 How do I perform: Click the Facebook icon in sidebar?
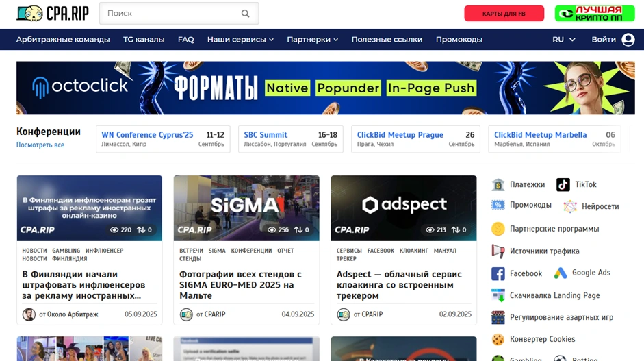click(x=498, y=273)
